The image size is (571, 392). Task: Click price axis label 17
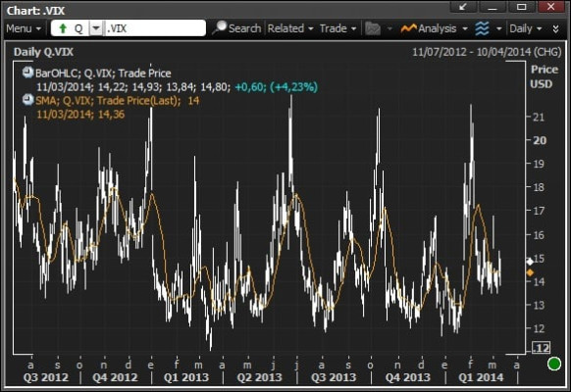[539, 211]
